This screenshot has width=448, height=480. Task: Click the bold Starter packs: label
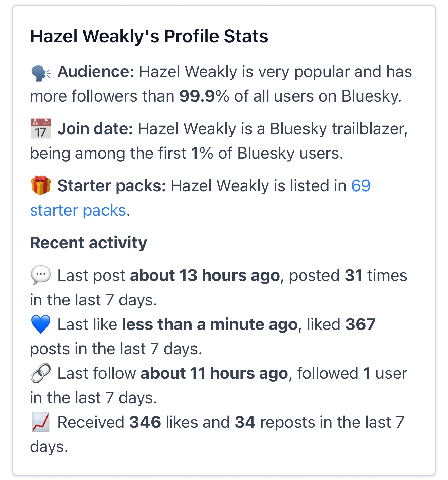click(111, 186)
